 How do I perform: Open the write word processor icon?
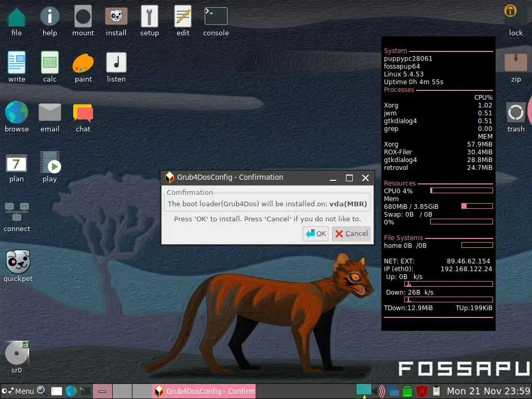[x=16, y=62]
